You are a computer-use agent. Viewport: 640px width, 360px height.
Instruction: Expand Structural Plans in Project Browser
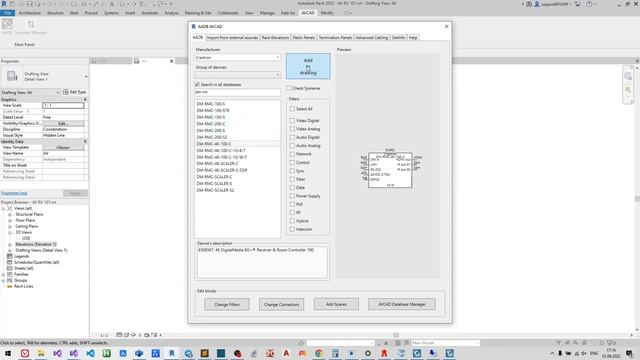coord(10,214)
